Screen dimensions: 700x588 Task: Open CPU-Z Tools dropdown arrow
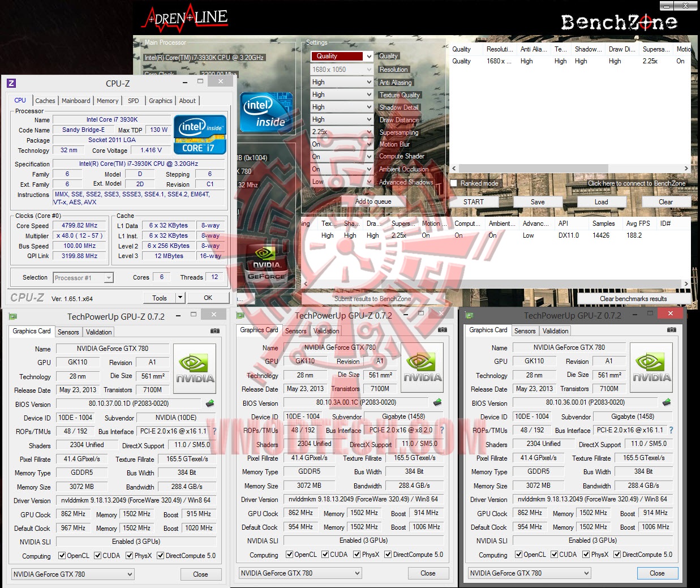[180, 298]
